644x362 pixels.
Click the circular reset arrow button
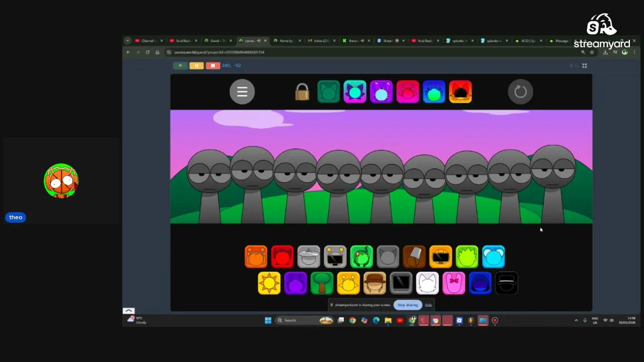click(520, 92)
